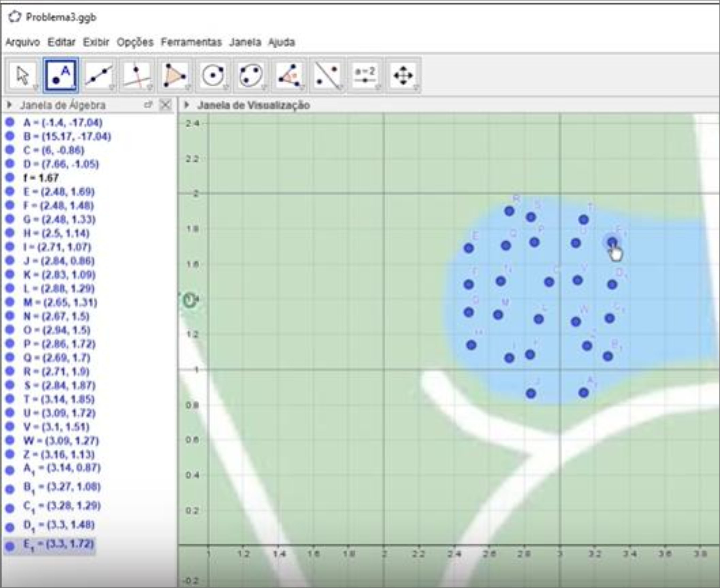Open the Exibir menu
The width and height of the screenshot is (720, 588).
click(96, 42)
